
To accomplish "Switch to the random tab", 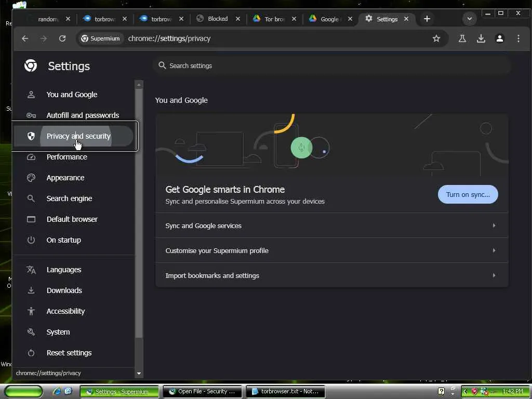I will point(47,19).
